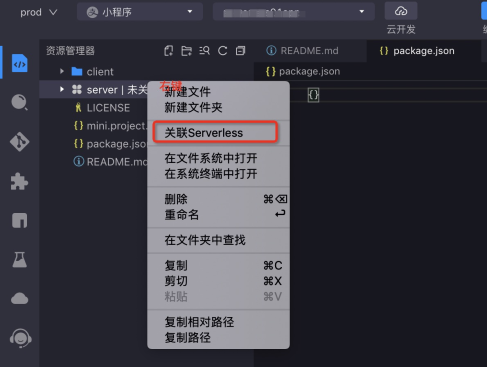This screenshot has height=367, width=487.
Task: Choose 复制相对路径 from context menu
Action: pos(218,322)
